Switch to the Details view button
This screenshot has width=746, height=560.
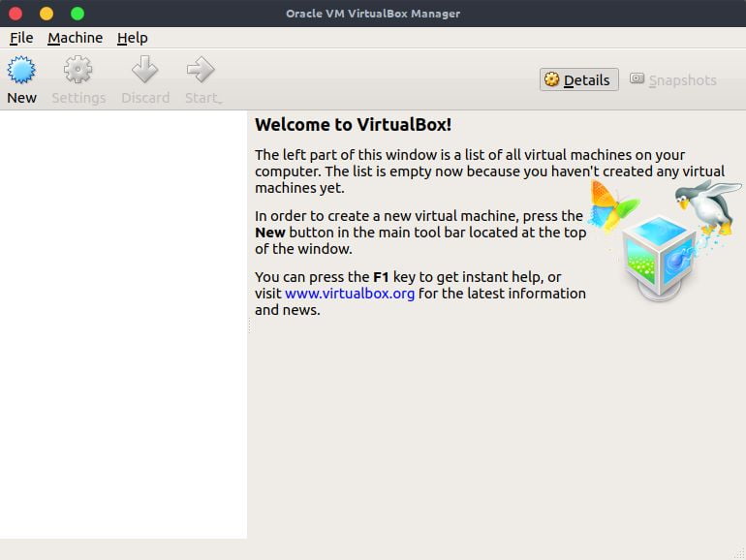pos(579,79)
